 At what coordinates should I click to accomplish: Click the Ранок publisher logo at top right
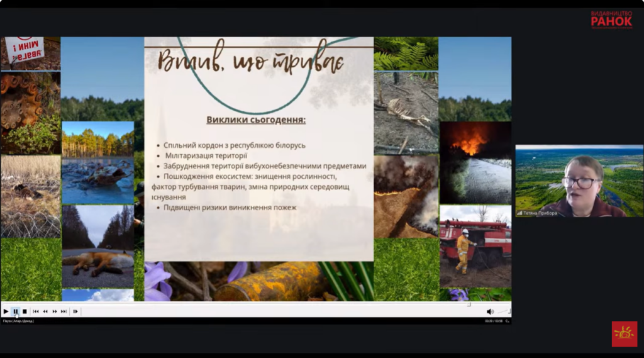611,19
